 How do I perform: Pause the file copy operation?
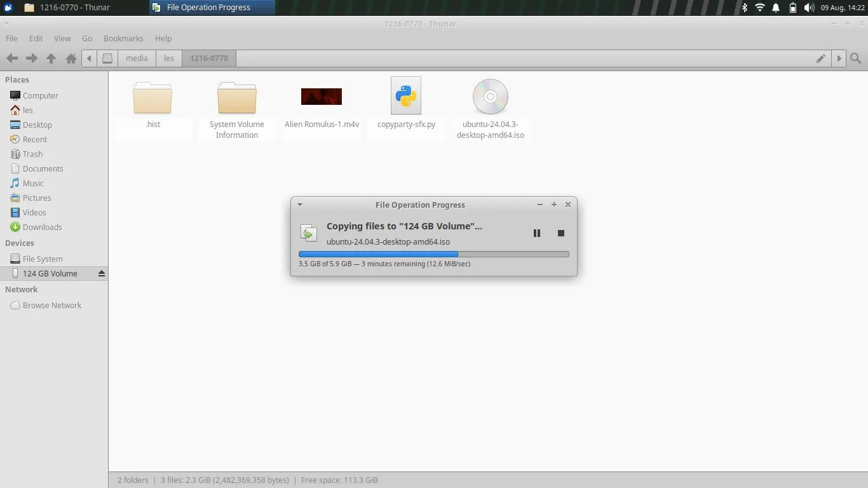pos(537,233)
